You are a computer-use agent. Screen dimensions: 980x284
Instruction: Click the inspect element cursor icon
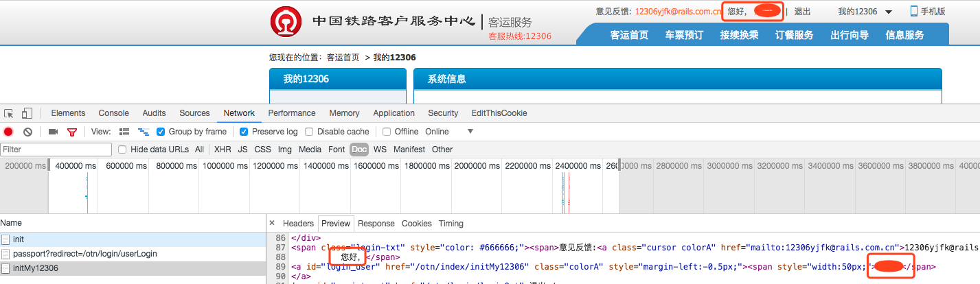pyautogui.click(x=9, y=113)
